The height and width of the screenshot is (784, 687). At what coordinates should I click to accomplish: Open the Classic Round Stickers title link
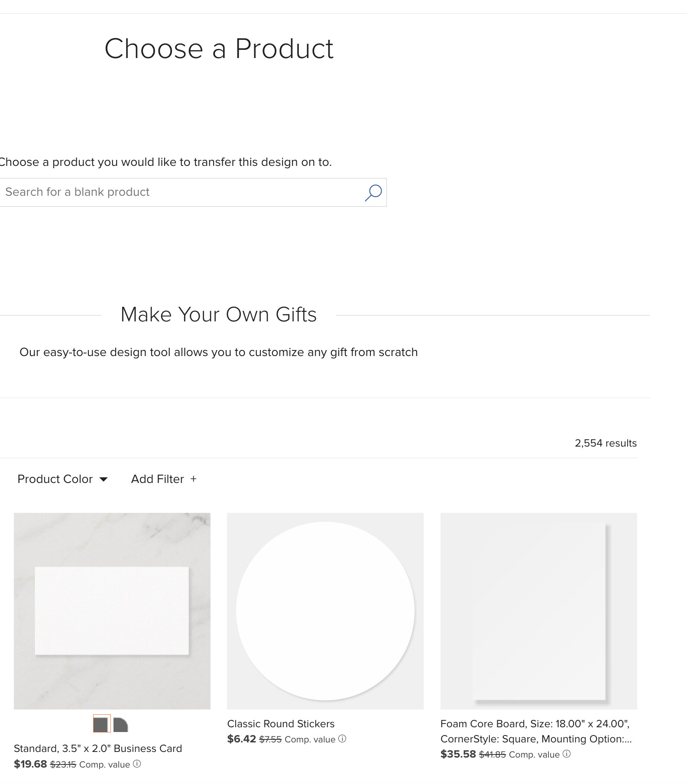click(281, 724)
